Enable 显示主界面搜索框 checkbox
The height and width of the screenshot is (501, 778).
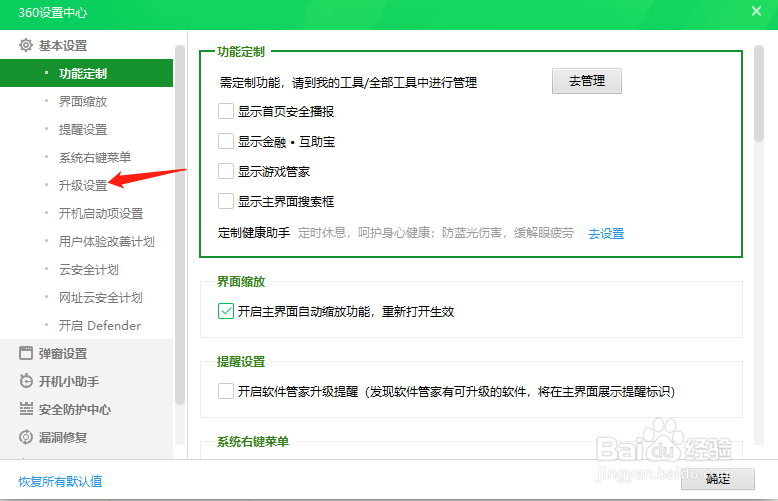tap(226, 201)
